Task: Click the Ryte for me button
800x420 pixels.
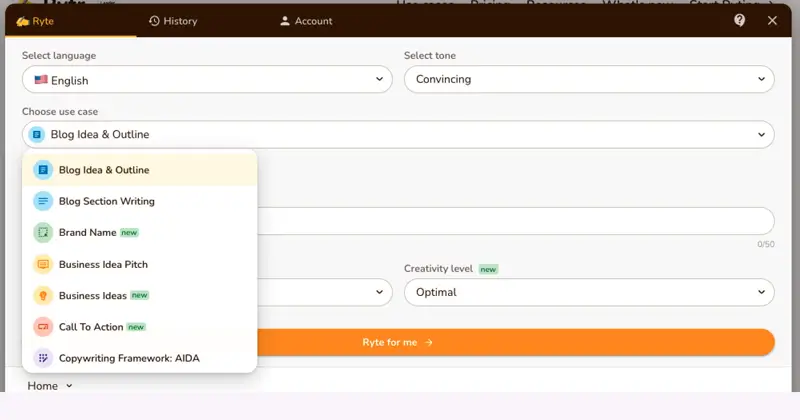Action: pyautogui.click(x=516, y=342)
